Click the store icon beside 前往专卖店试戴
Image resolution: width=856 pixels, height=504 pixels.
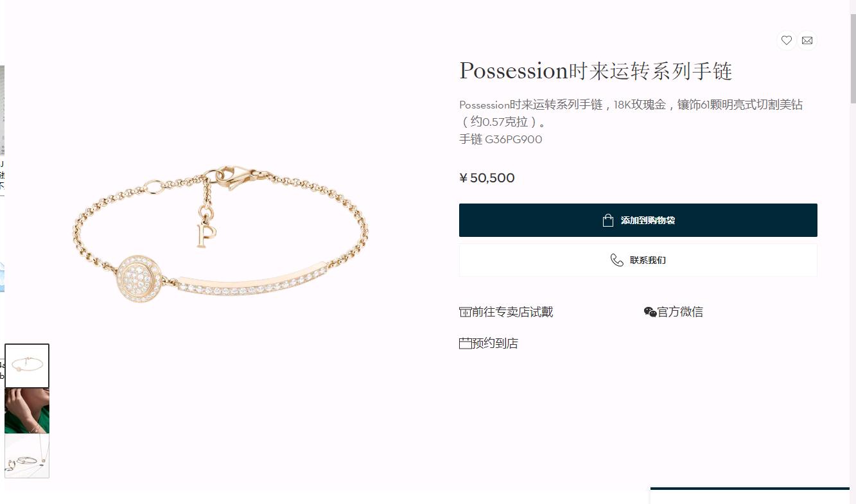coord(465,312)
